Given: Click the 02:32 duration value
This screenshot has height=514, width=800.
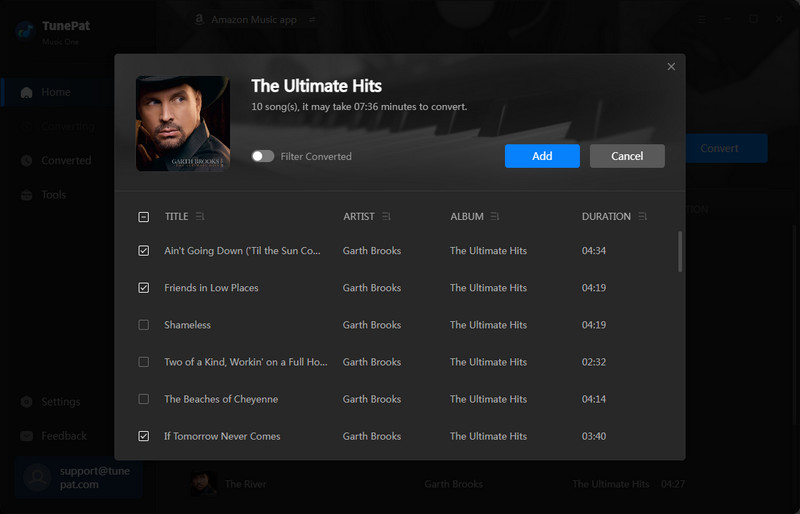Looking at the screenshot, I should coord(594,362).
